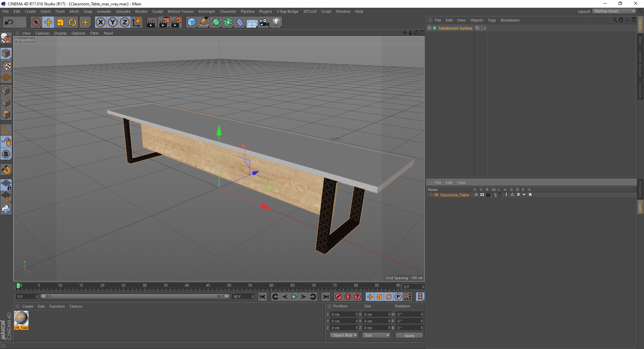The image size is (644, 349).
Task: Select Points mode
Action: (x=6, y=90)
